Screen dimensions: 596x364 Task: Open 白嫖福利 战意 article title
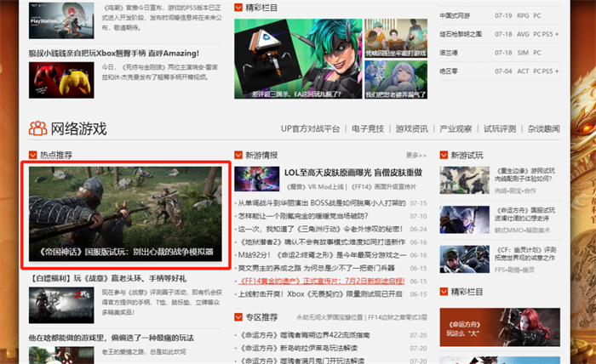click(x=107, y=278)
